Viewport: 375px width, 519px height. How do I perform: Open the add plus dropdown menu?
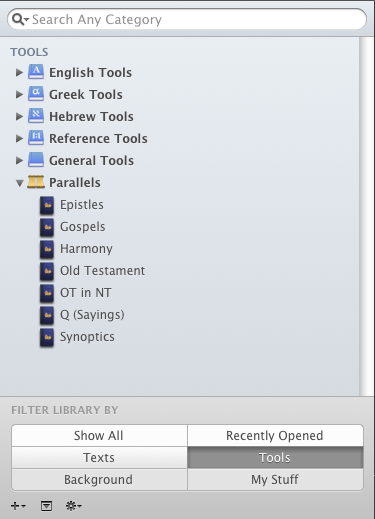(18, 506)
